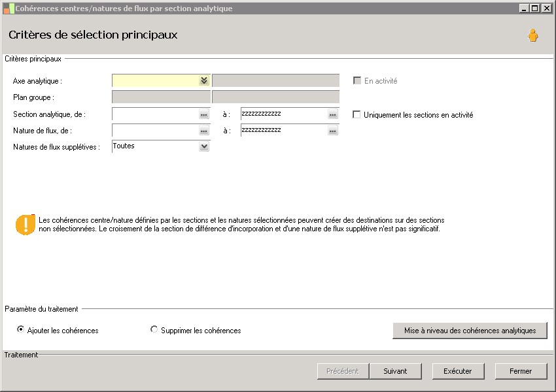
Task: Select Supprimer les cohérences option
Action: [x=154, y=330]
